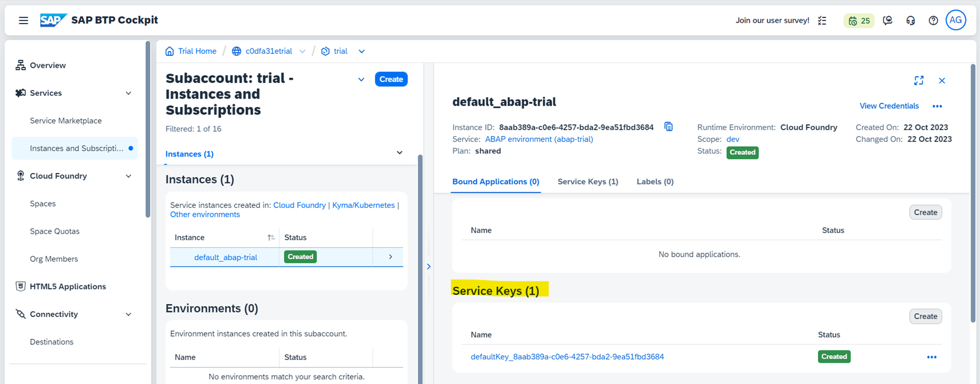Collapse the Services navigation section
The height and width of the screenshot is (384, 980).
pyautogui.click(x=128, y=93)
